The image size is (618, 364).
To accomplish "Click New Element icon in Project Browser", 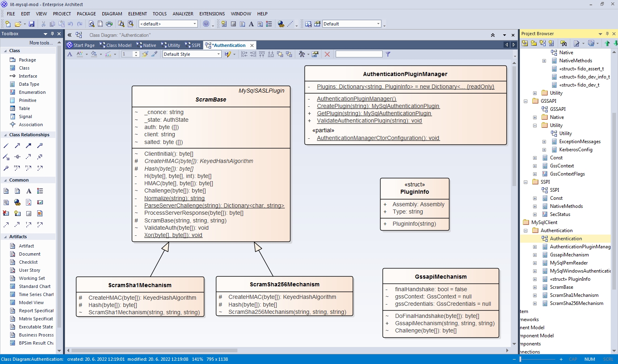I will click(551, 43).
